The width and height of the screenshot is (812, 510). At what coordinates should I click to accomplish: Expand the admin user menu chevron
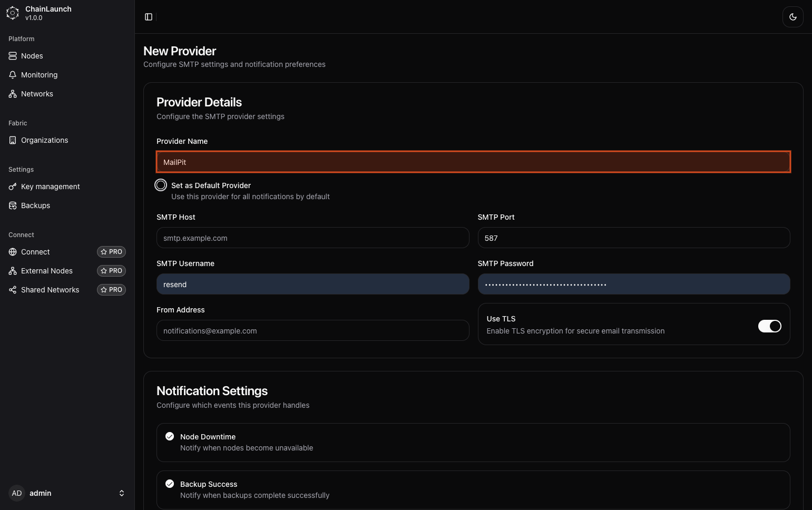click(x=122, y=493)
